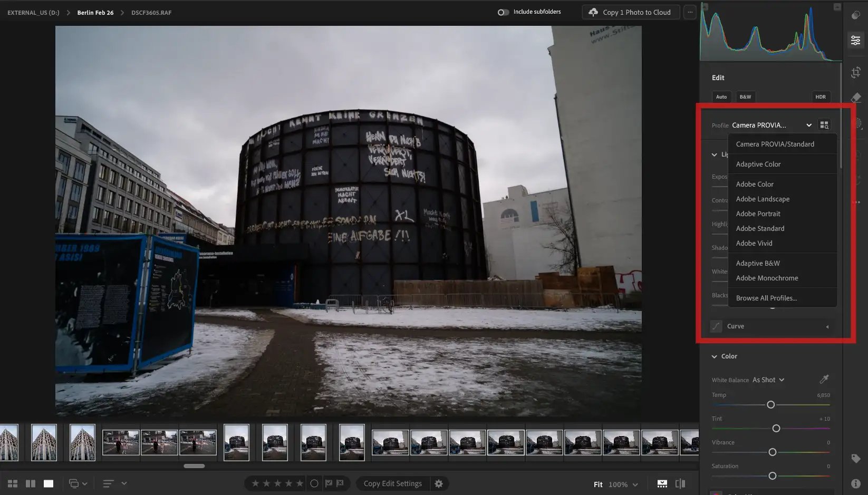Click Copy 1 Photo to Cloud
The height and width of the screenshot is (495, 868).
coord(630,12)
